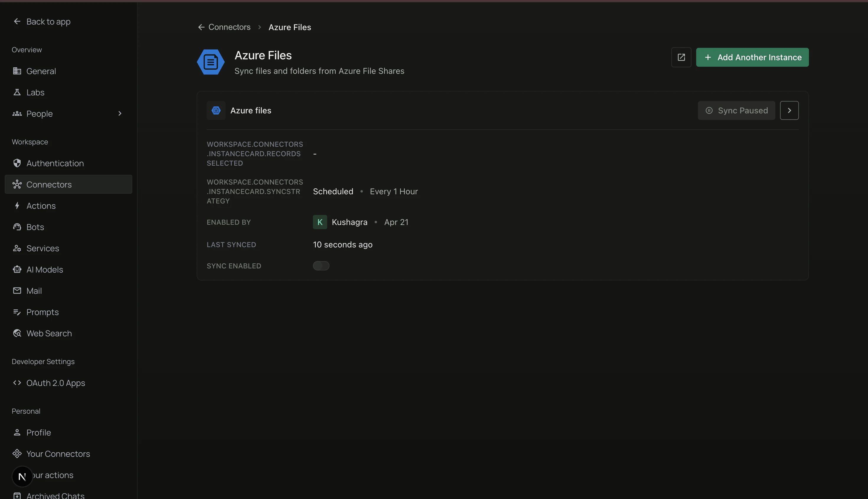Image resolution: width=868 pixels, height=499 pixels.
Task: Click the General building icon
Action: coord(17,71)
